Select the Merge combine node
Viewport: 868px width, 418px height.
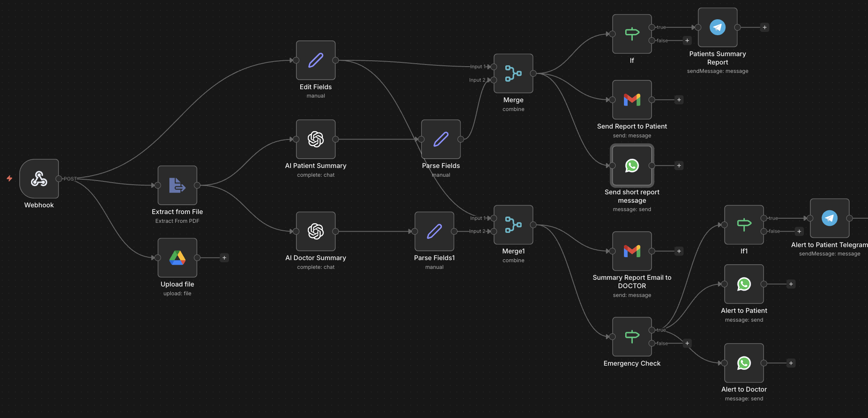pos(513,73)
